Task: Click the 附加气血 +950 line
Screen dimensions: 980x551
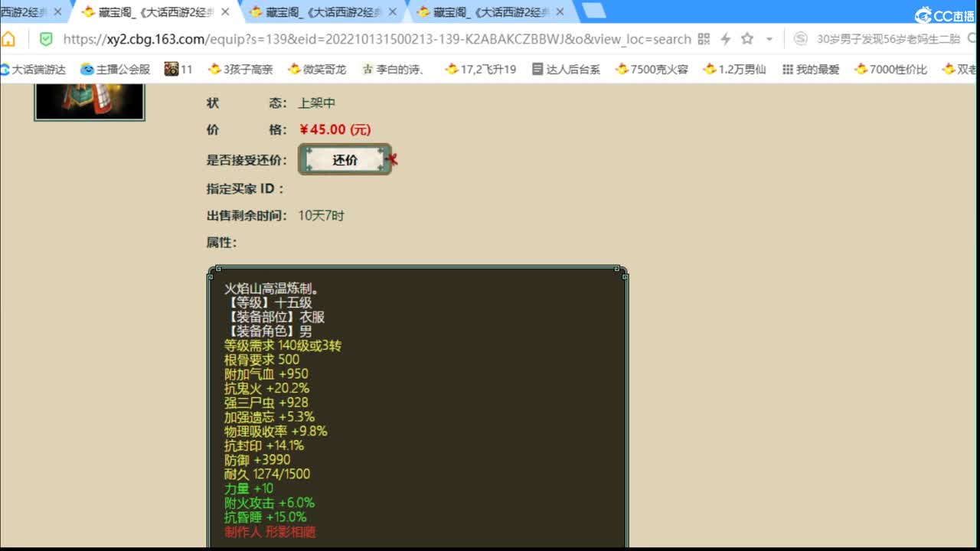Action: (x=266, y=374)
